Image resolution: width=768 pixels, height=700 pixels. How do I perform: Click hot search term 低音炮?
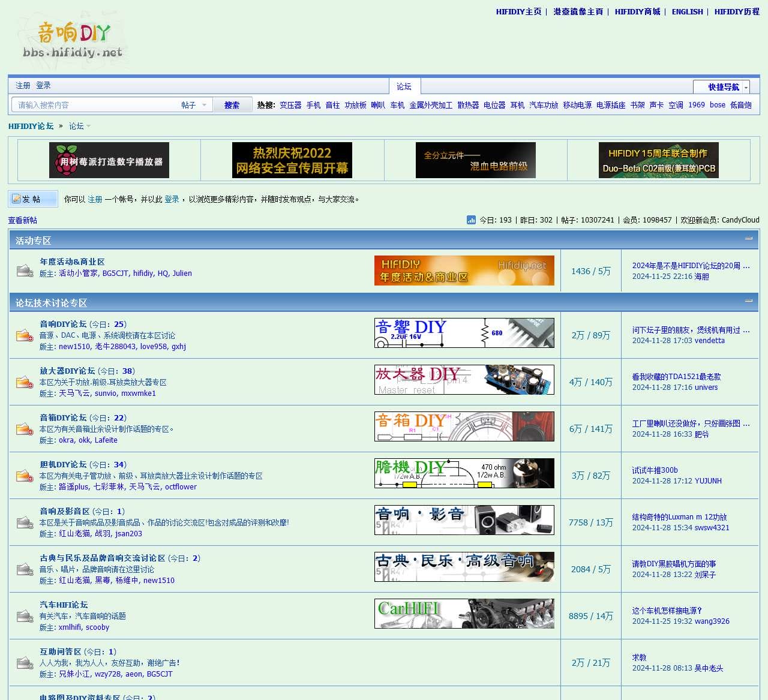point(741,105)
